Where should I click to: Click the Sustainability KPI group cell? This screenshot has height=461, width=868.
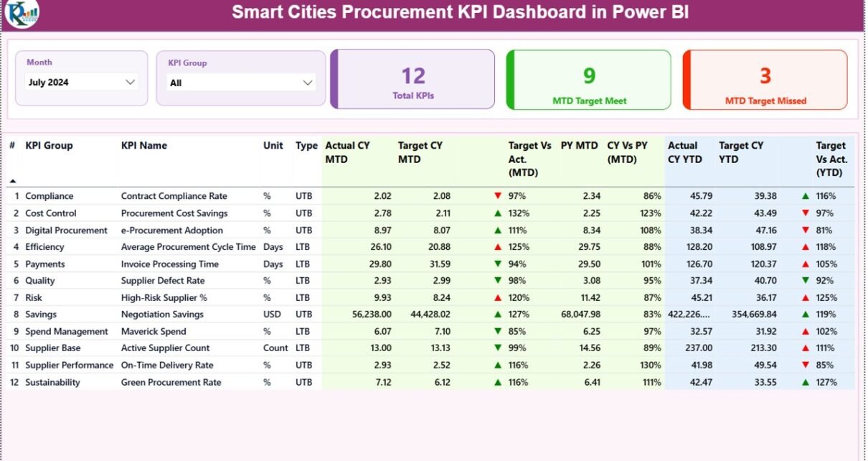click(52, 383)
